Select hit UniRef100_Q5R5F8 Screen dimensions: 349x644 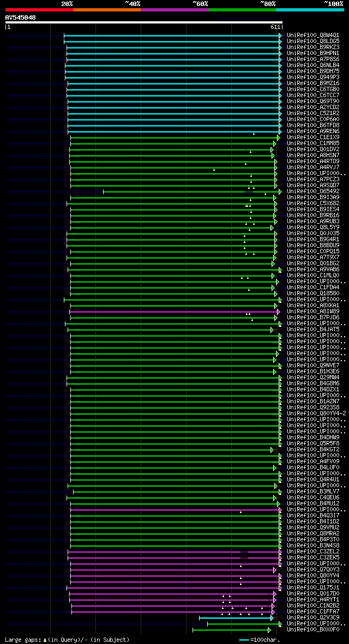313,443
